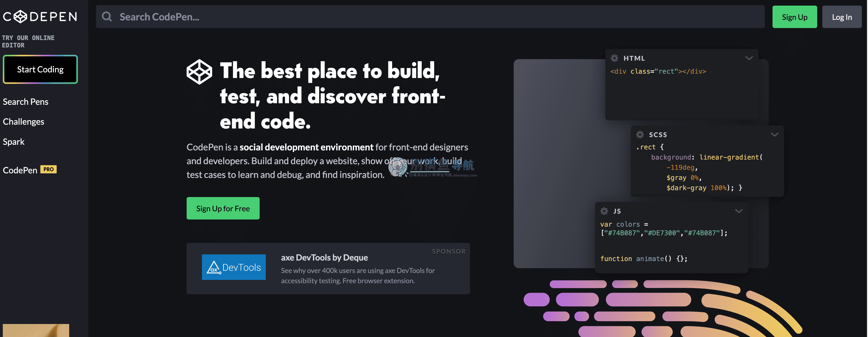Screen dimensions: 868x337
Task: Click the sponsor description text about 400k users
Action: 357,276
